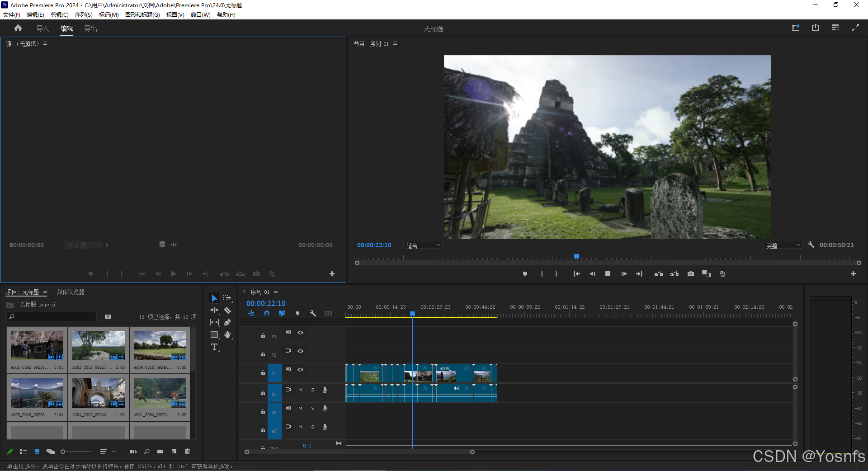Go to the 导出 workspace
This screenshot has width=868, height=471.
90,28
